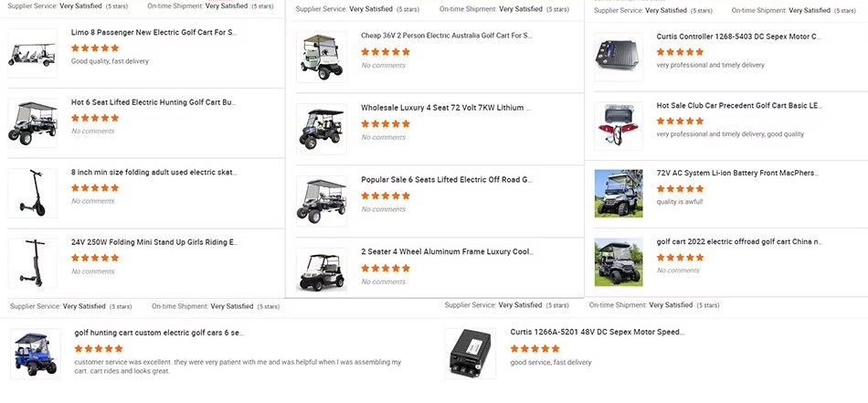Viewport: 868px width, 403px height.
Task: Click 2 Seater 4 Wheel Aluminum Frame link
Action: (x=447, y=252)
